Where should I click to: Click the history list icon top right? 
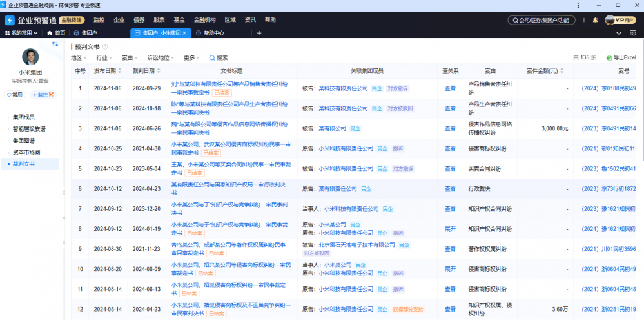click(633, 33)
